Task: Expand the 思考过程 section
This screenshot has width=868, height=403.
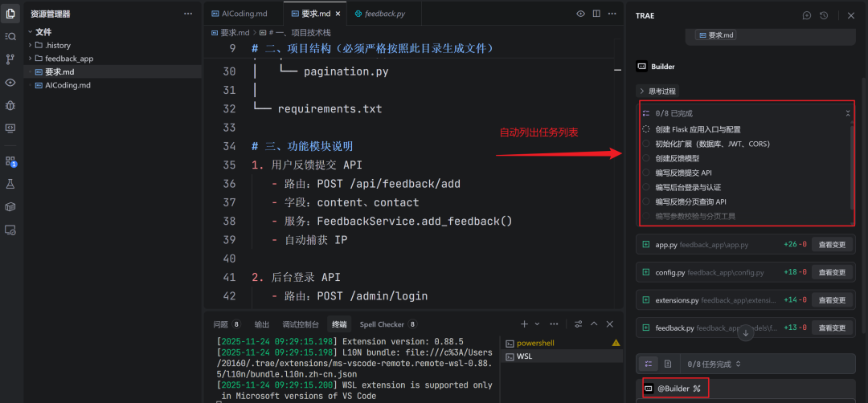Action: [657, 92]
